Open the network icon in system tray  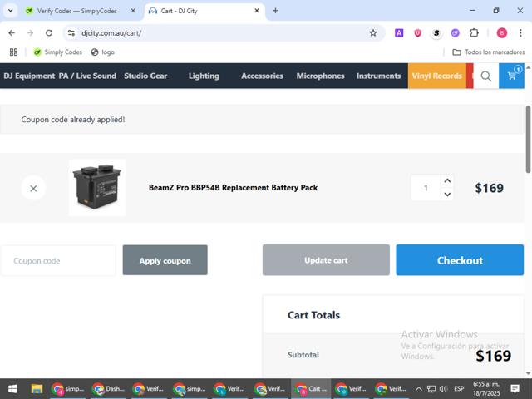[431, 389]
